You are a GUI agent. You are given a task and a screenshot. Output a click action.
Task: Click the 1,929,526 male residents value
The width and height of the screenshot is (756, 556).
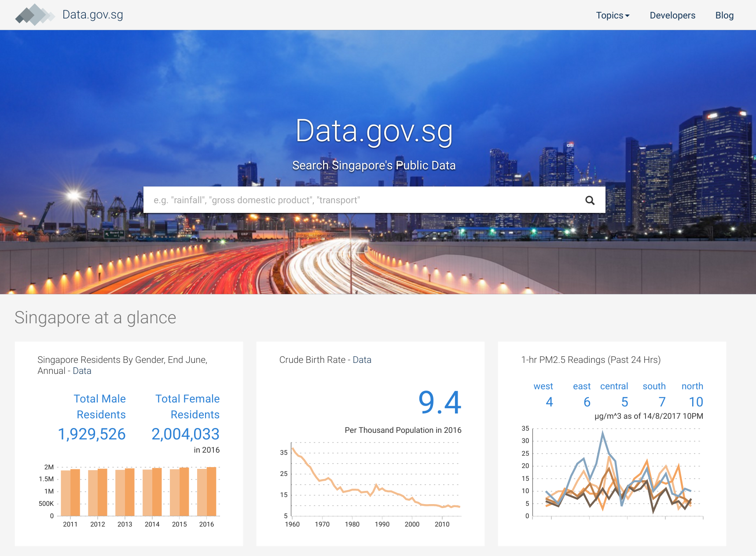(x=92, y=434)
